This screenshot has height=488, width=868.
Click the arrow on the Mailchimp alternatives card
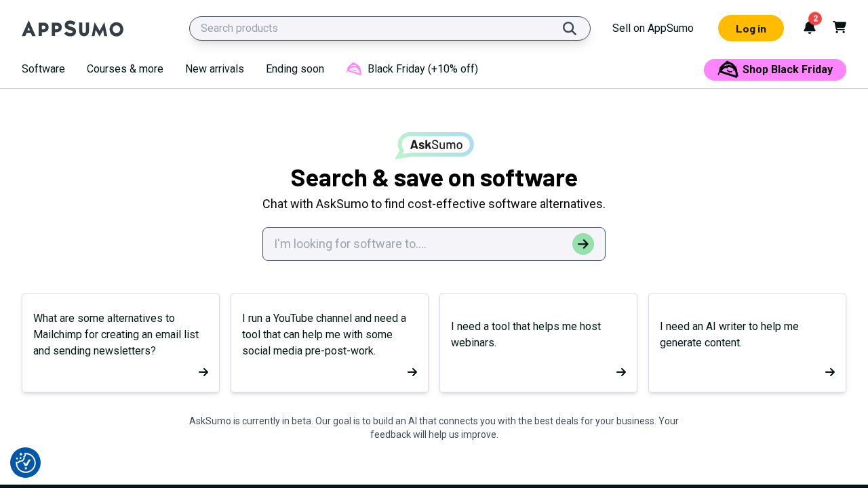tap(203, 371)
